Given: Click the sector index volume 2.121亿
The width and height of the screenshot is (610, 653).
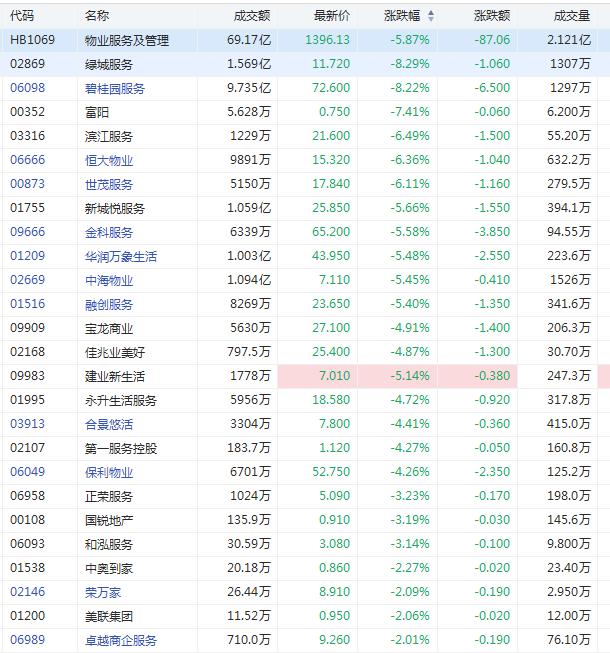Looking at the screenshot, I should (569, 40).
